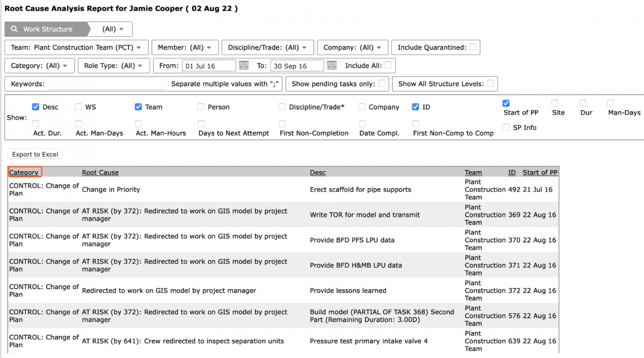The height and width of the screenshot is (358, 644).
Task: Expand the Team: Plant Construction Team dropdown
Action: pos(77,47)
